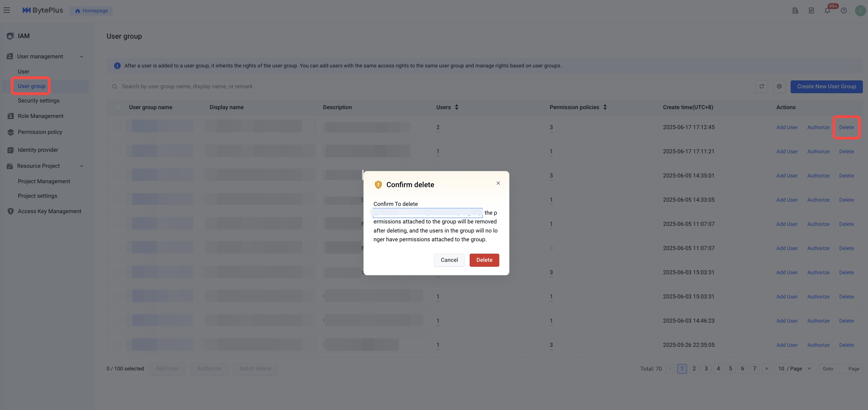The height and width of the screenshot is (410, 868).
Task: Open the hamburger navigation menu
Action: (7, 10)
